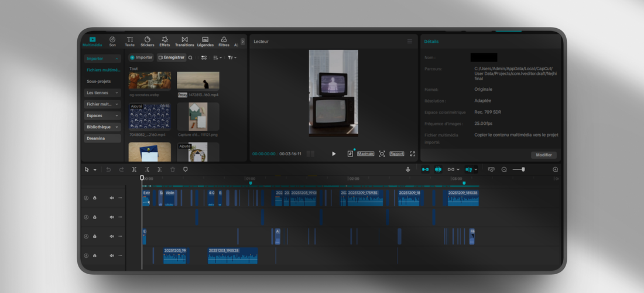Viewport: 644px width, 293px height.
Task: Zoom in the timeline with plus icon
Action: click(555, 169)
